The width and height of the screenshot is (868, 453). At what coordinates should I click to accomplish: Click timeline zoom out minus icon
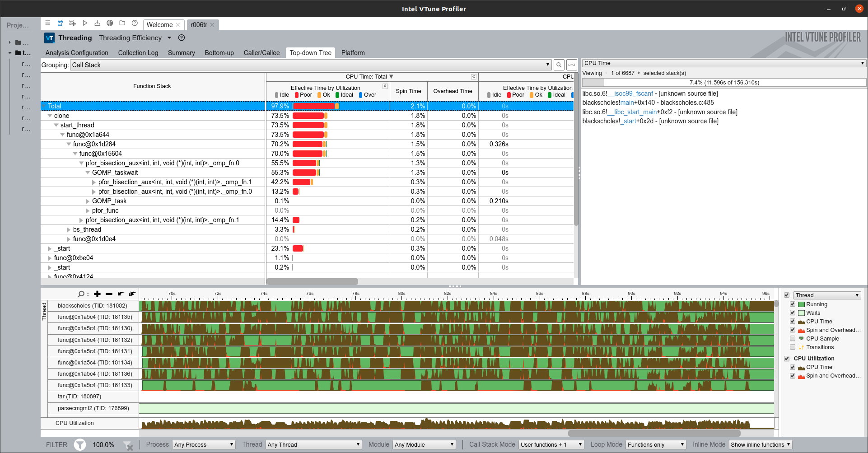point(109,294)
